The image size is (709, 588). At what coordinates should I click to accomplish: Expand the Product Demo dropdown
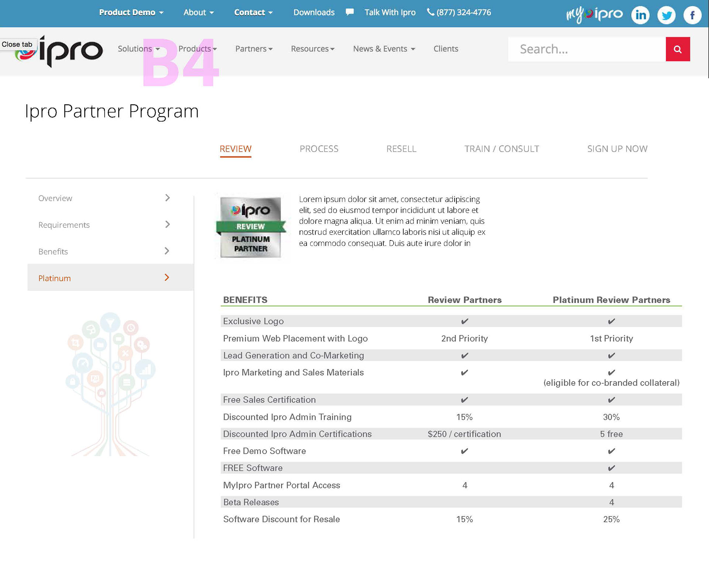(131, 12)
